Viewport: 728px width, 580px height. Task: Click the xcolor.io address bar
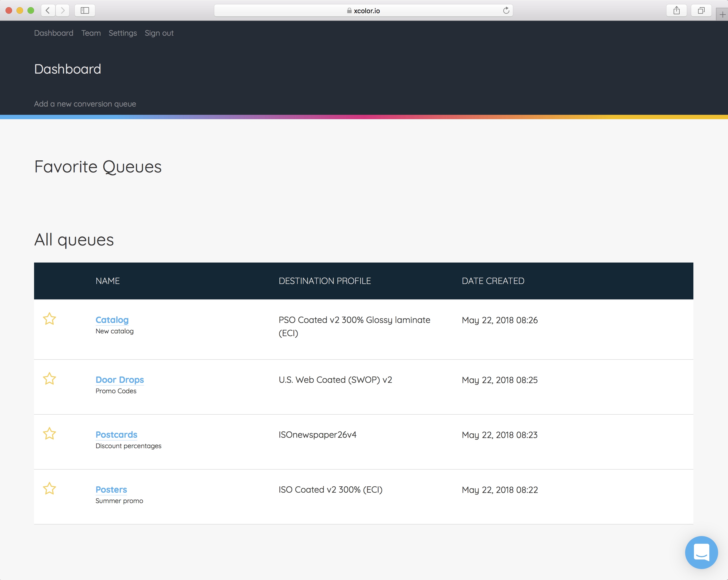pyautogui.click(x=363, y=10)
